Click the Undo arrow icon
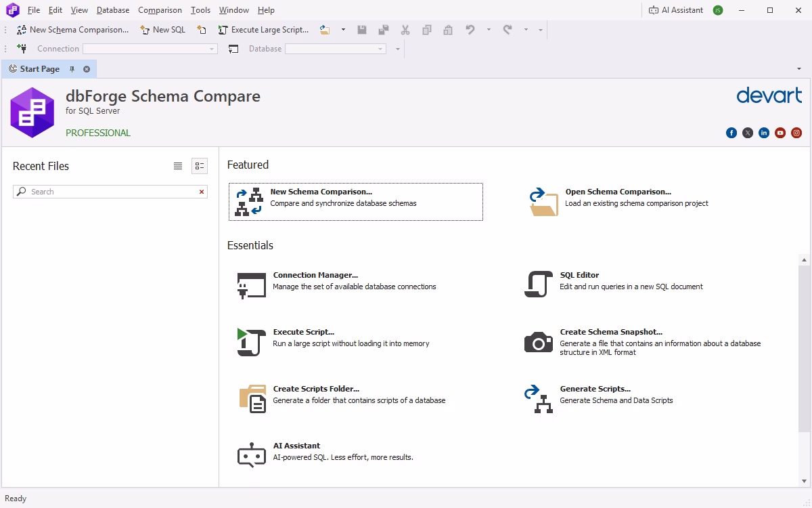The height and width of the screenshot is (508, 812). click(x=470, y=30)
